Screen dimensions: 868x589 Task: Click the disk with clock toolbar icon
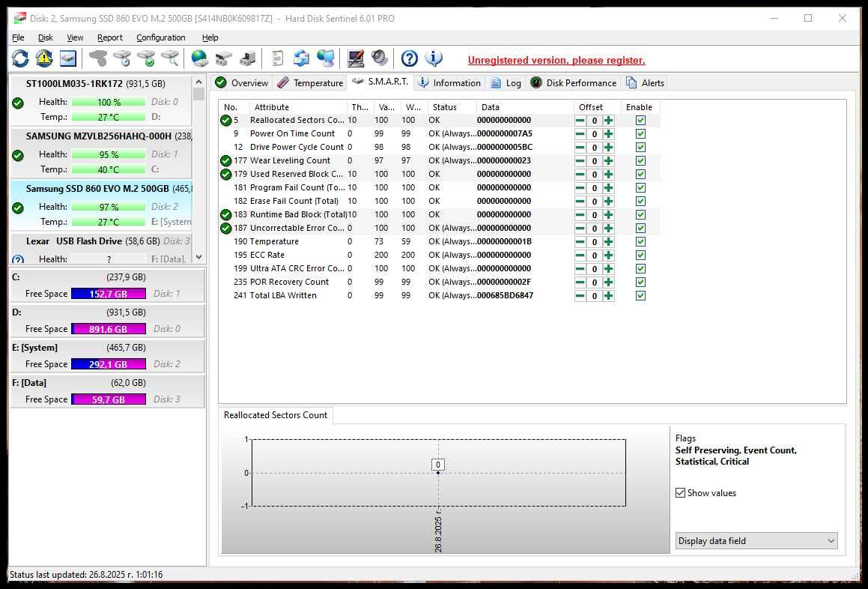[x=122, y=58]
